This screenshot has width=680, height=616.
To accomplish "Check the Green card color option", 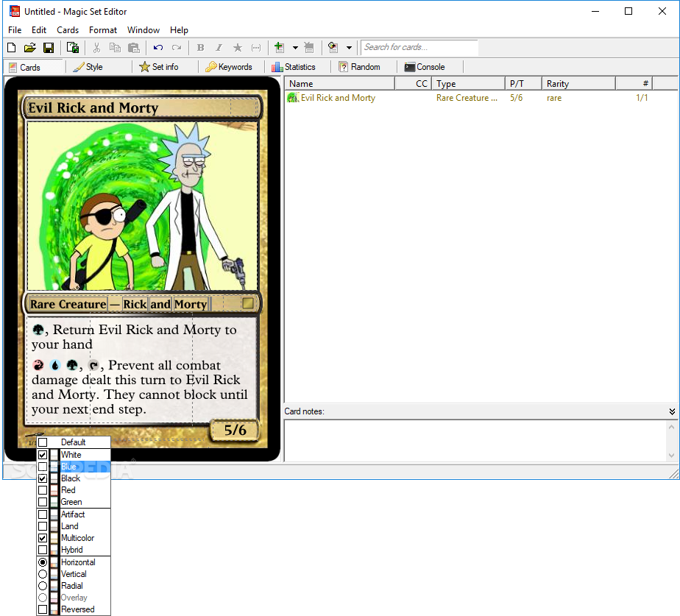I will pyautogui.click(x=43, y=502).
